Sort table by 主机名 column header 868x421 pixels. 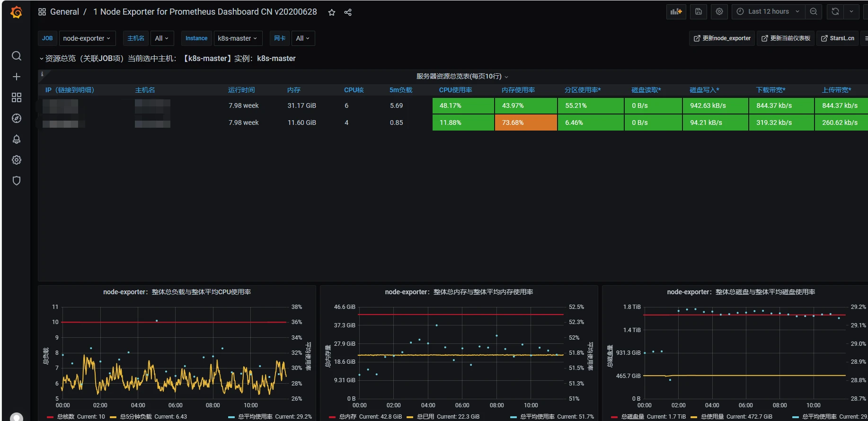click(145, 90)
